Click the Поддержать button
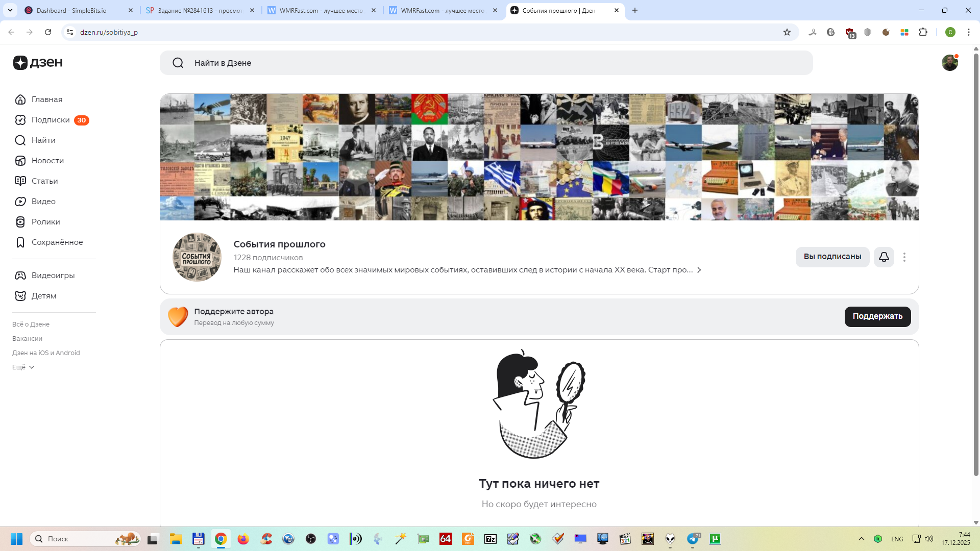 pos(877,316)
